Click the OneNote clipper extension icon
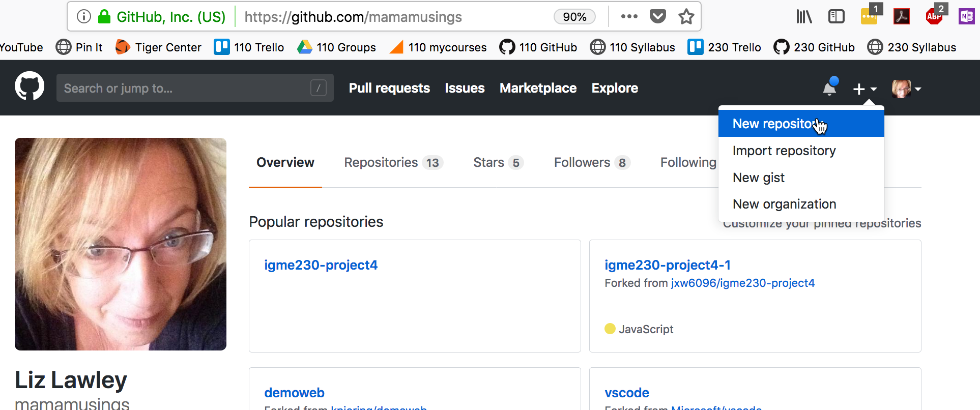This screenshot has width=980, height=410. (966, 17)
